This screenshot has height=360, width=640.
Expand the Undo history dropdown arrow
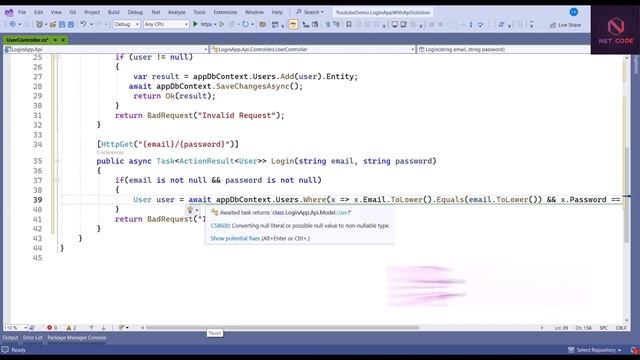91,25
